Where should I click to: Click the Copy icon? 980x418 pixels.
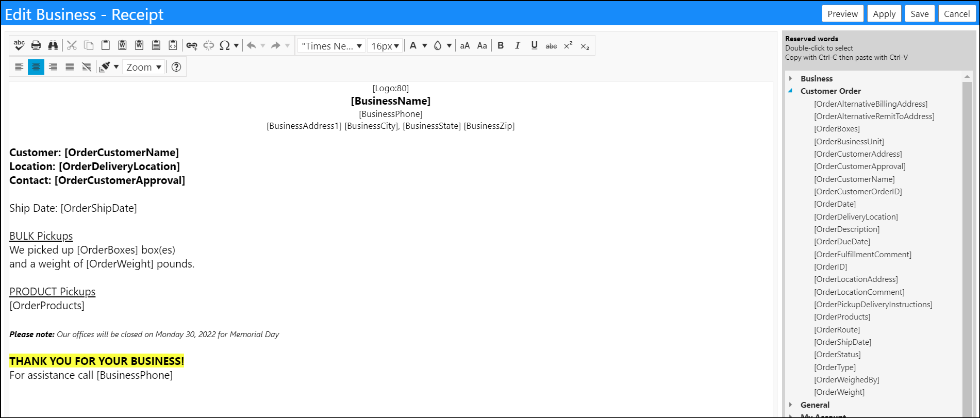click(x=89, y=45)
